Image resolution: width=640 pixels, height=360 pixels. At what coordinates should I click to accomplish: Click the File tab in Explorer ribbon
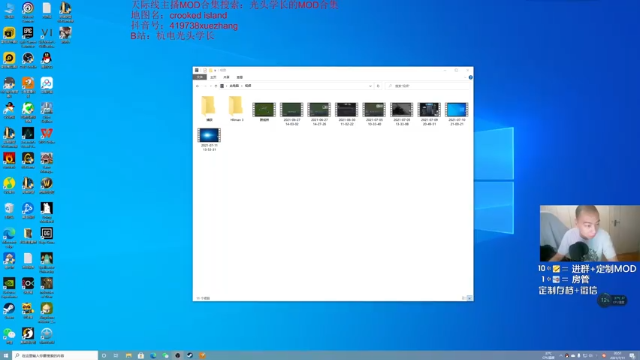coord(200,77)
